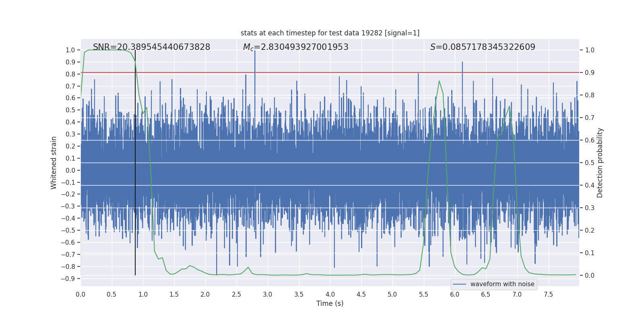Click the black vertical marker line near 0.9 s

coord(135,163)
